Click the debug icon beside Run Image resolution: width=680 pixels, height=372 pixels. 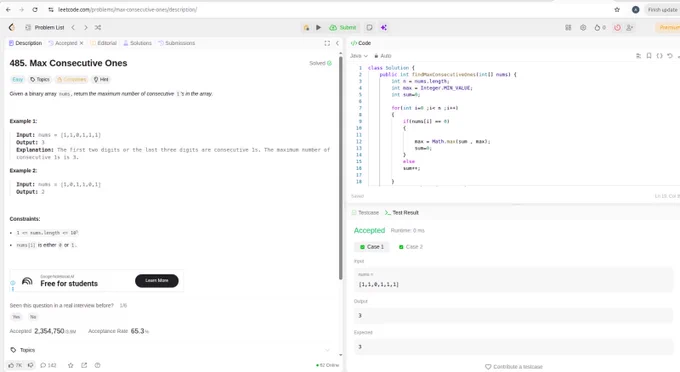point(306,27)
